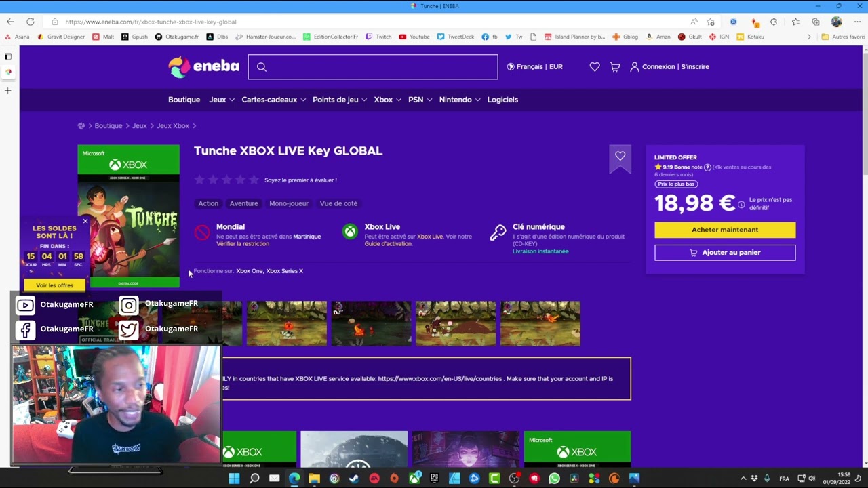Click the digital key icon

[x=498, y=232]
